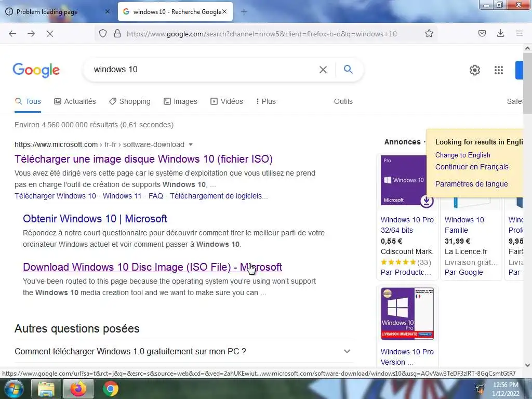Select the Shopping search tab
The width and height of the screenshot is (532, 399).
pos(129,101)
